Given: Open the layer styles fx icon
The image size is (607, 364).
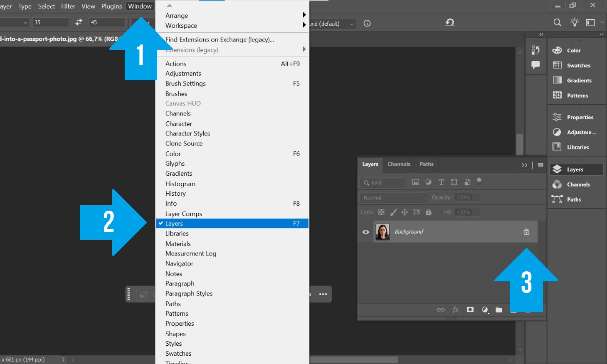Looking at the screenshot, I should pos(456,310).
